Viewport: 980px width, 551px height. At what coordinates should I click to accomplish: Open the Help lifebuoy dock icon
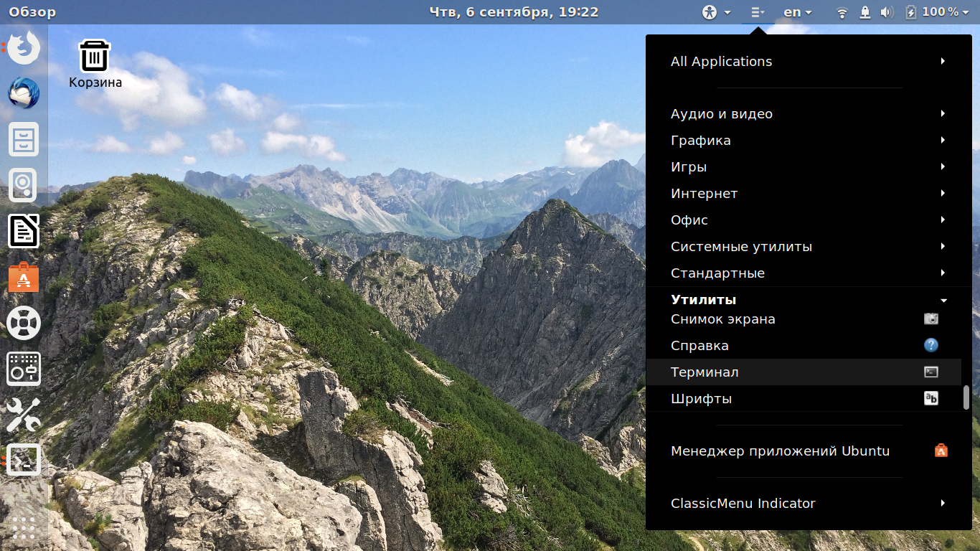pyautogui.click(x=24, y=323)
